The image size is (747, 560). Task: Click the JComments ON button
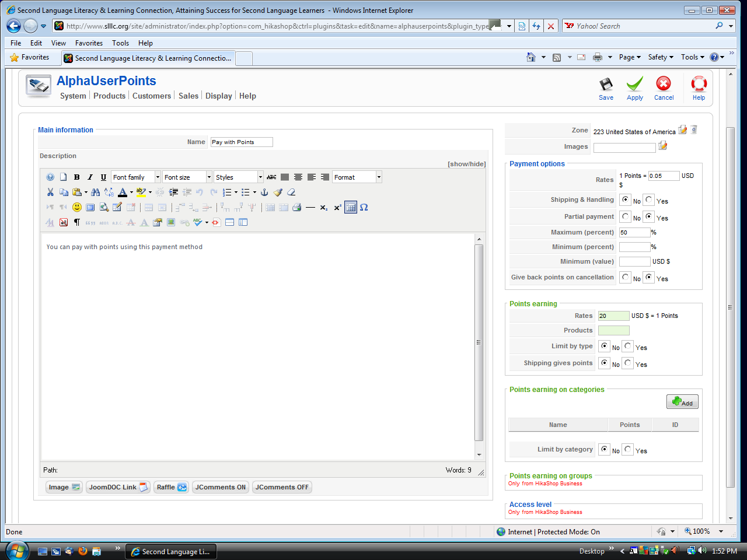(221, 487)
